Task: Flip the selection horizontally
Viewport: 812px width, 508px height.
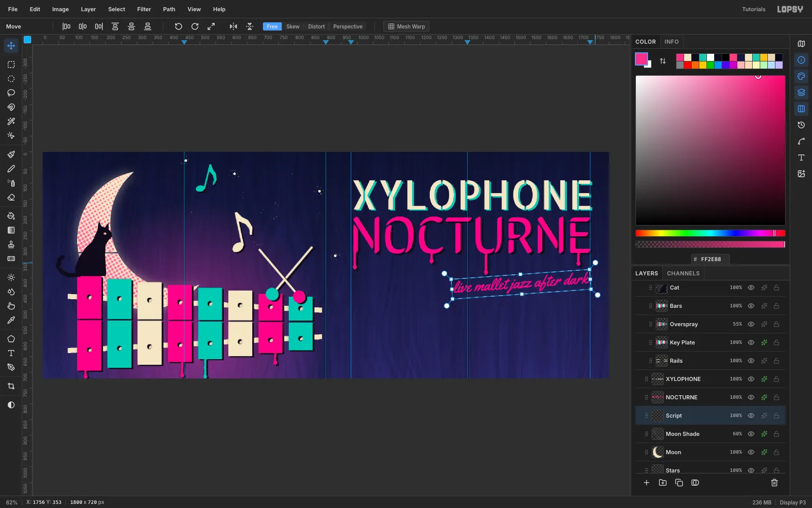Action: [233, 26]
